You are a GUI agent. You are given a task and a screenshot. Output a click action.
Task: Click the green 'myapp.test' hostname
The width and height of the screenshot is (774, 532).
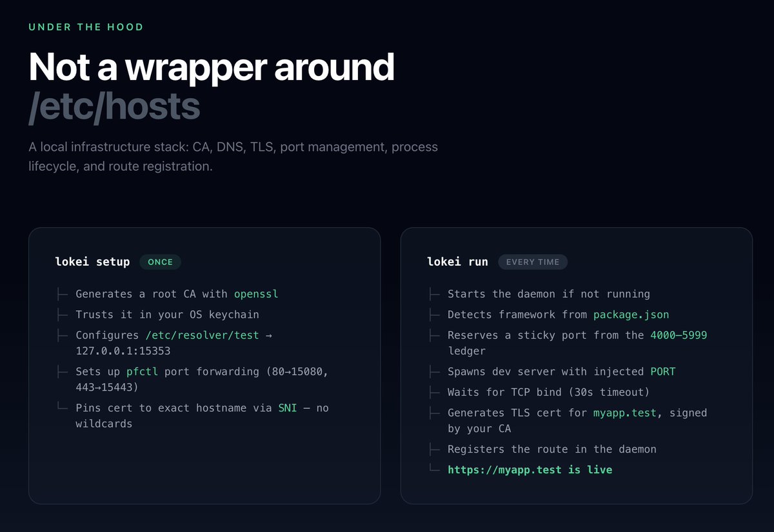pos(624,413)
